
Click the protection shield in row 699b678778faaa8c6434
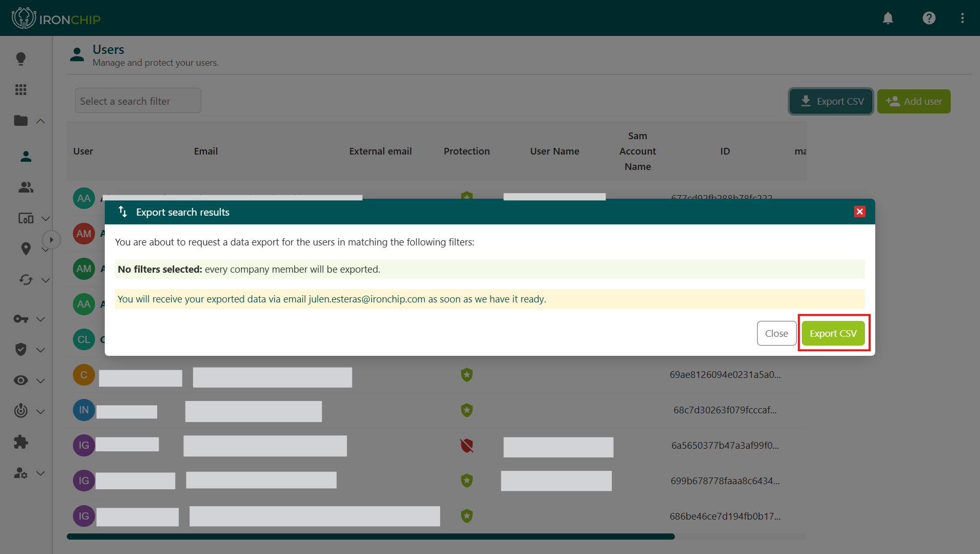(x=466, y=481)
